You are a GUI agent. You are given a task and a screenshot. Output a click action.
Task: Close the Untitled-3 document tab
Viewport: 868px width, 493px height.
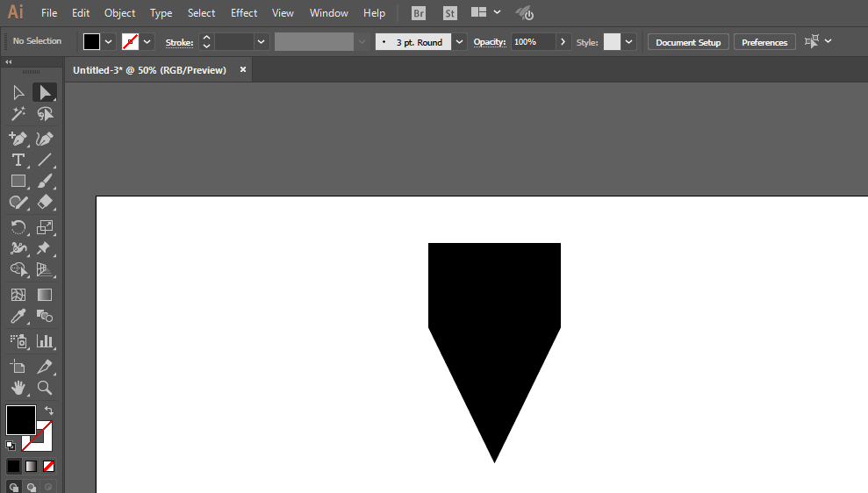pos(242,69)
